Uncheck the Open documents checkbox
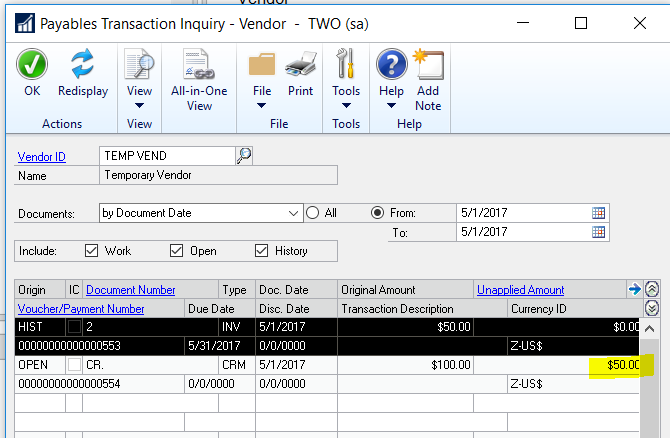670x438 pixels. coord(177,251)
